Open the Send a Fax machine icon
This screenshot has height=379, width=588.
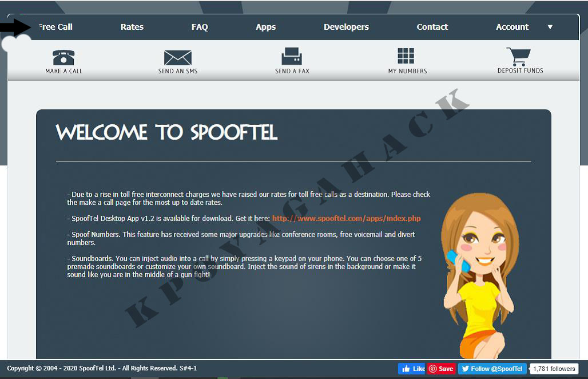[x=292, y=56]
